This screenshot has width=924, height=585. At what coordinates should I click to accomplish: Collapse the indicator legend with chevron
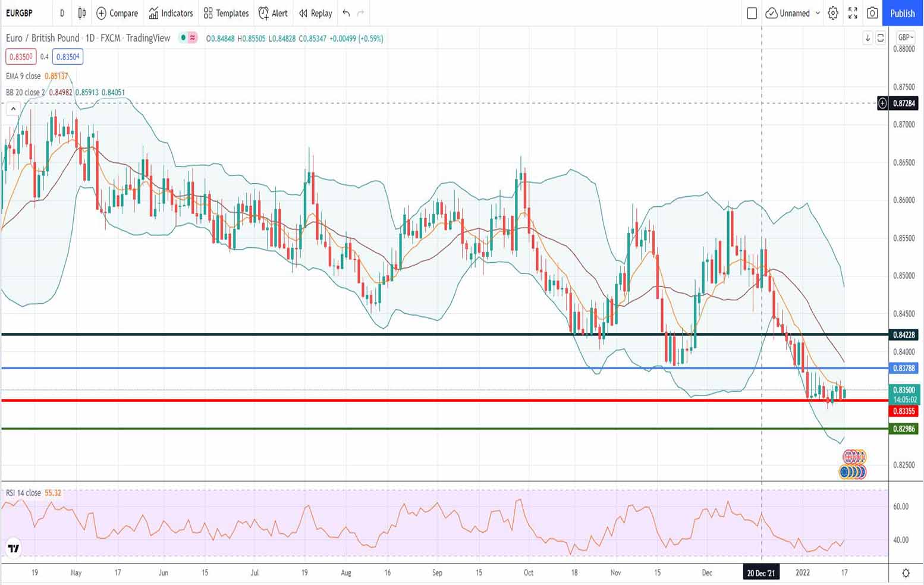point(13,109)
